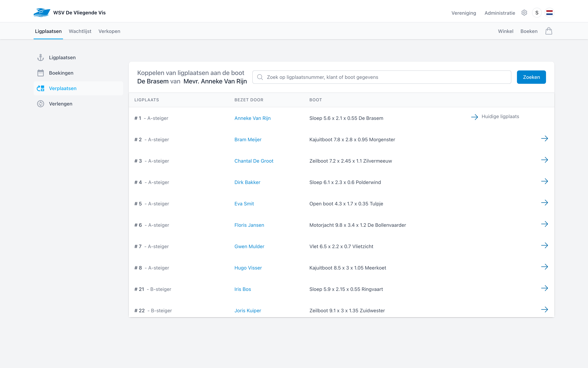Click the arrow next to Huidige ligplaats

(x=475, y=117)
